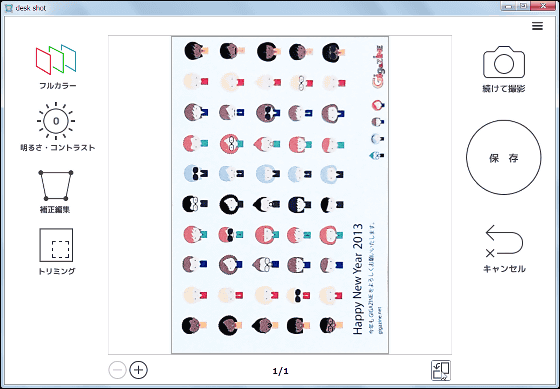The width and height of the screenshot is (560, 389).
Task: Click the 補正編集 label text
Action: (x=55, y=210)
